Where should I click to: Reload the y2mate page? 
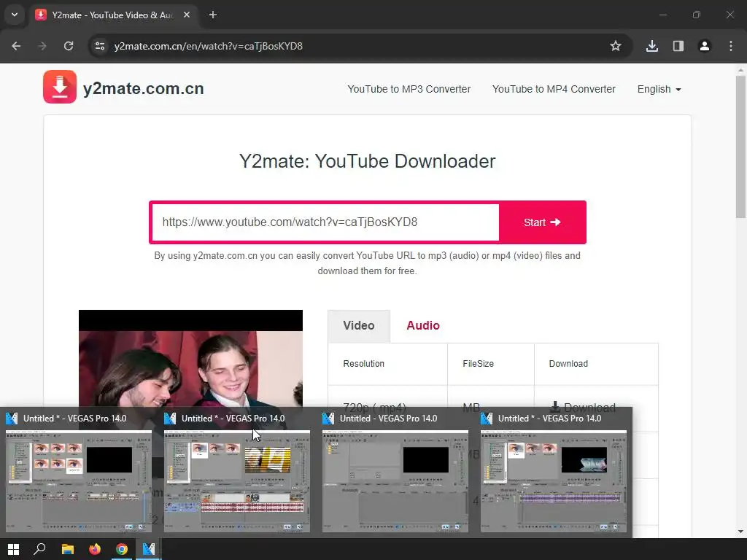click(x=69, y=46)
